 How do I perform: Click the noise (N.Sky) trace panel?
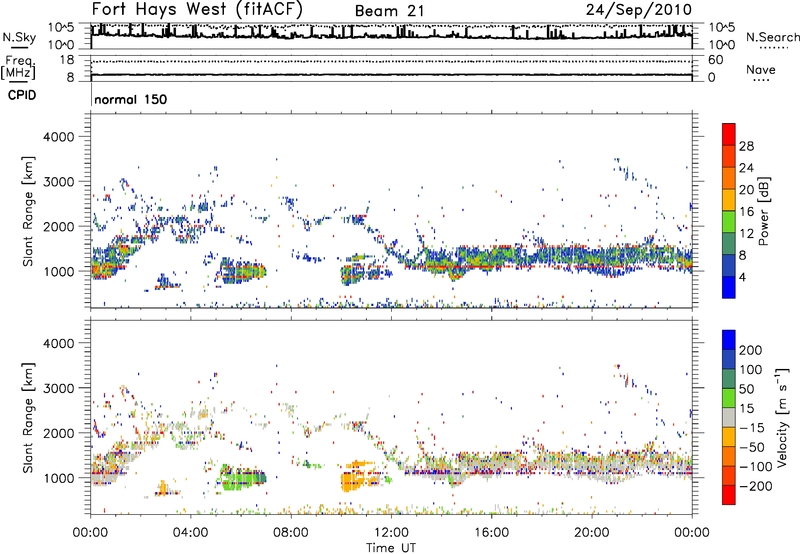tap(391, 36)
